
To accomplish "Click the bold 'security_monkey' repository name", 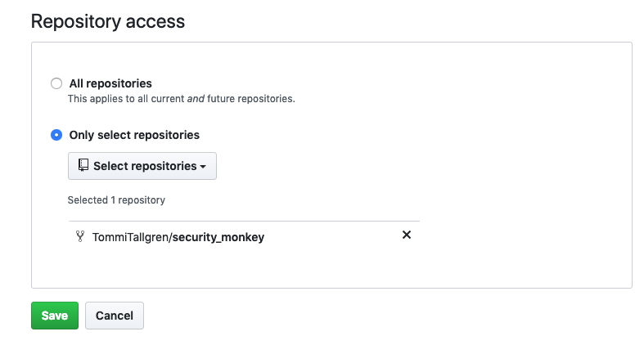I will point(217,237).
